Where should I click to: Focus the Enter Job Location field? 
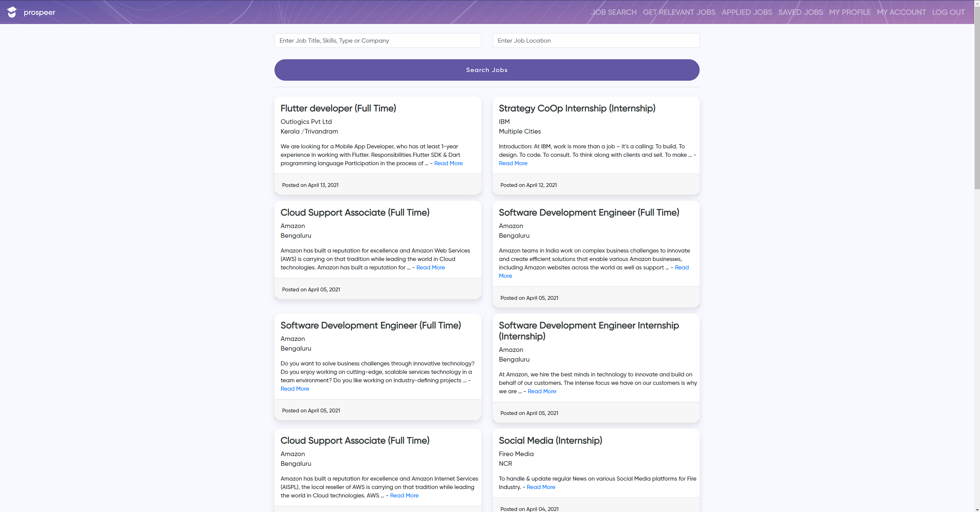click(596, 40)
